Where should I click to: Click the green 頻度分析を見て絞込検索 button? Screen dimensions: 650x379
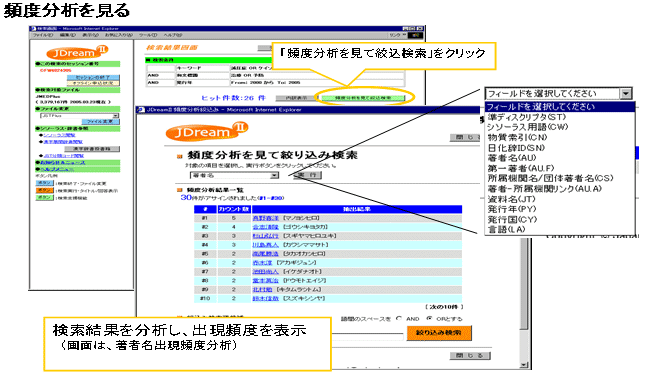(363, 98)
